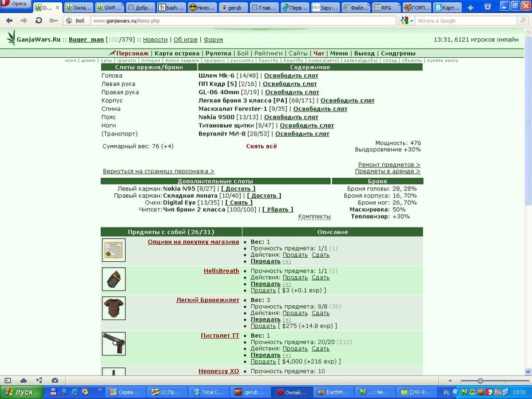
Task: Open Ремонт предметов link
Action: [x=389, y=165]
